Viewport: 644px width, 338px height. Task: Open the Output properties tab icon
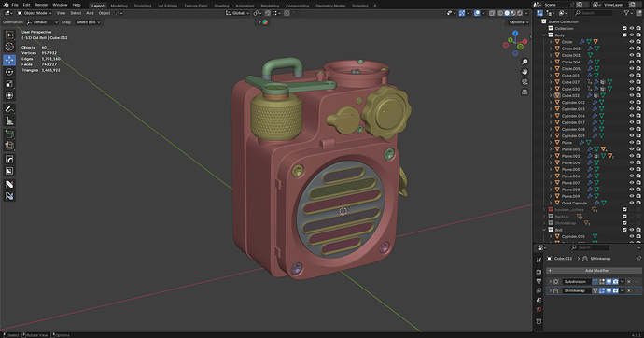pyautogui.click(x=539, y=281)
